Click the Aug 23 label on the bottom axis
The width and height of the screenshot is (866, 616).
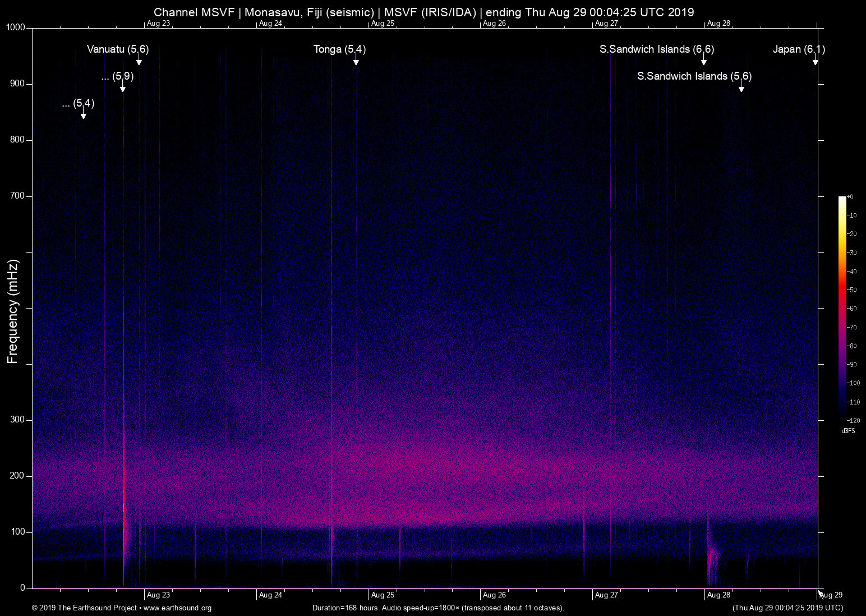coord(158,595)
